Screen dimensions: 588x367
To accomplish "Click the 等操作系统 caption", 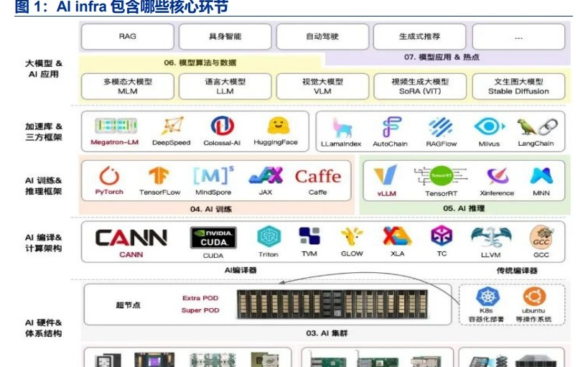I will tap(533, 320).
